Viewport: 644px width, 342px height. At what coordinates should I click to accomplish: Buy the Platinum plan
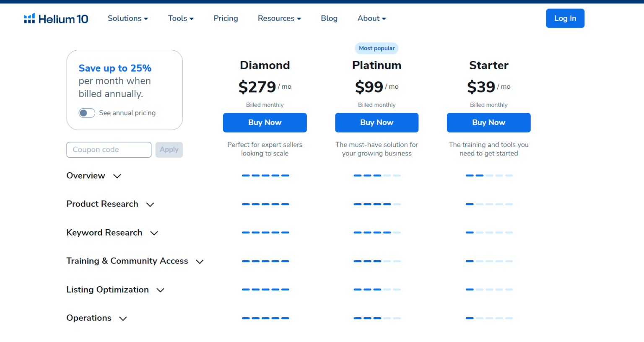coord(377,122)
